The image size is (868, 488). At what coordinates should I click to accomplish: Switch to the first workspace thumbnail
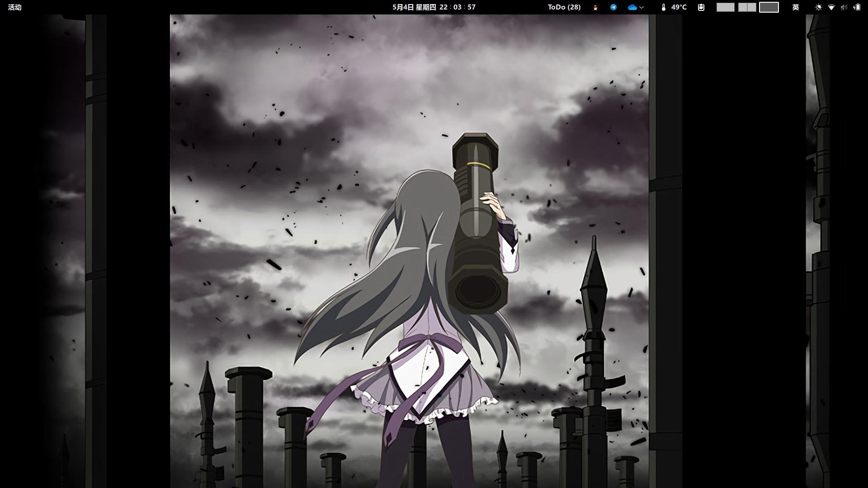coord(725,7)
